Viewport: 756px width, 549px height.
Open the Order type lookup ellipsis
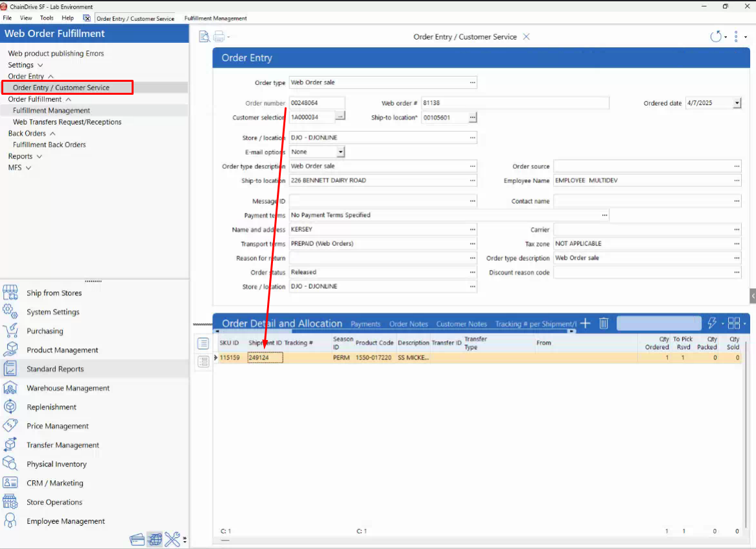coord(473,82)
